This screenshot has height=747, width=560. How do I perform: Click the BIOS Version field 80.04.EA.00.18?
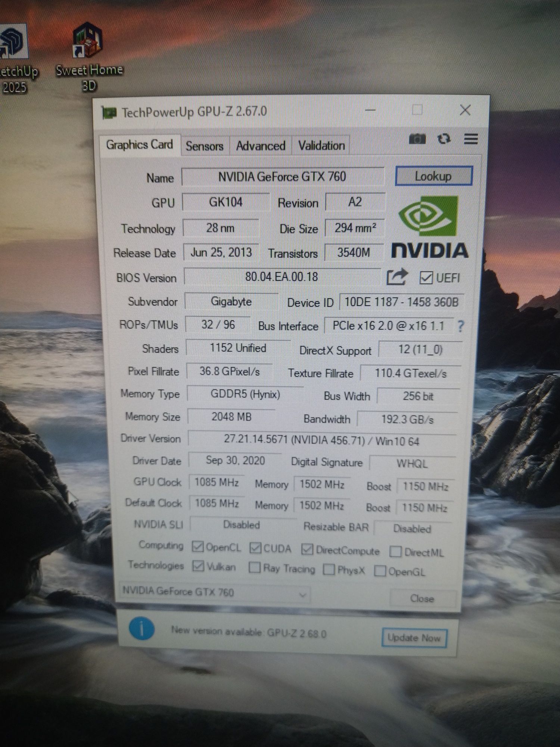coord(282,277)
